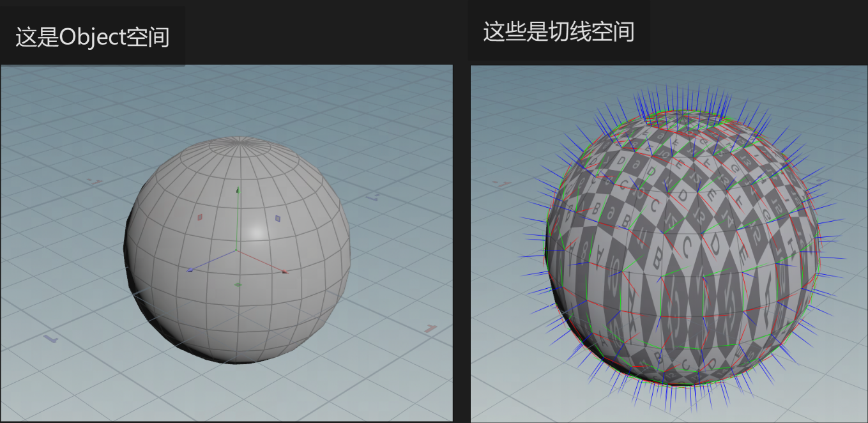Click the blue square plane handle of gizmo
Viewport: 868px width, 423px height.
point(278,218)
